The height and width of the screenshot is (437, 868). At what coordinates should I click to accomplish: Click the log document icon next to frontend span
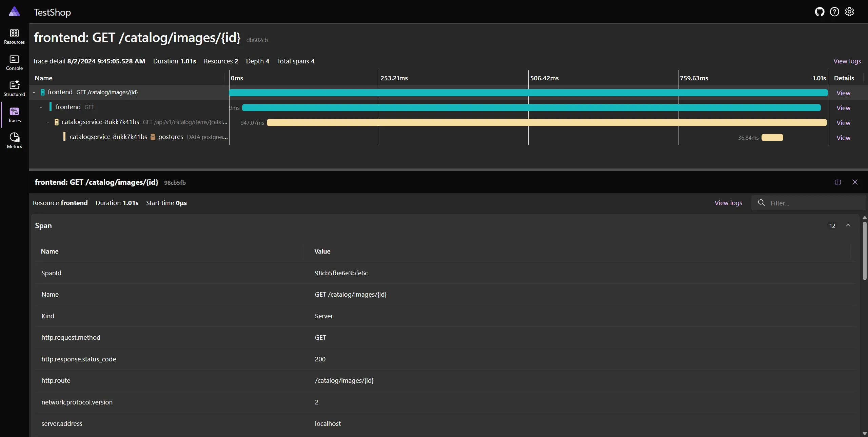coord(42,92)
